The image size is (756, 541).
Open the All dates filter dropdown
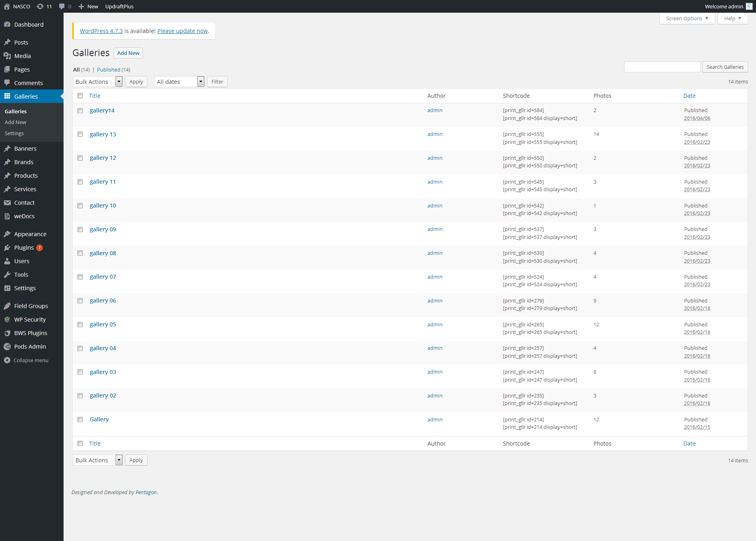tap(179, 82)
